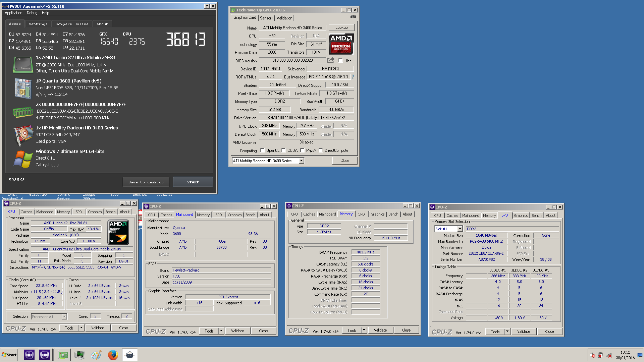
Task: Click the Driver Version field in GPU-Z
Action: (306, 118)
